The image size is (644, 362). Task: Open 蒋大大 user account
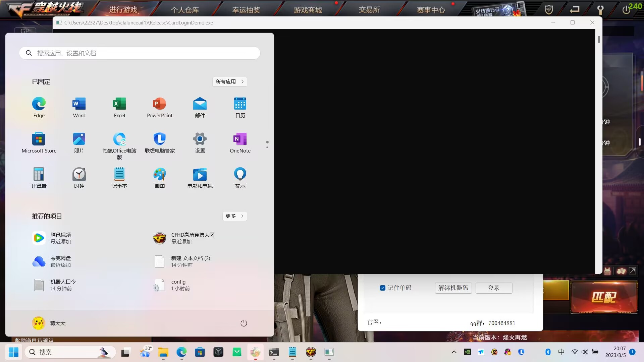pos(49,323)
